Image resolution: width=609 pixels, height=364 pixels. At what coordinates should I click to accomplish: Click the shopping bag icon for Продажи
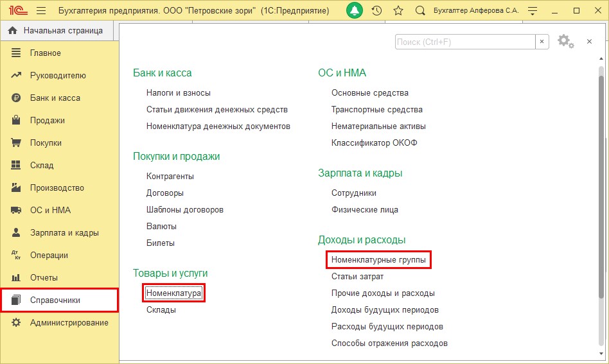tap(16, 120)
